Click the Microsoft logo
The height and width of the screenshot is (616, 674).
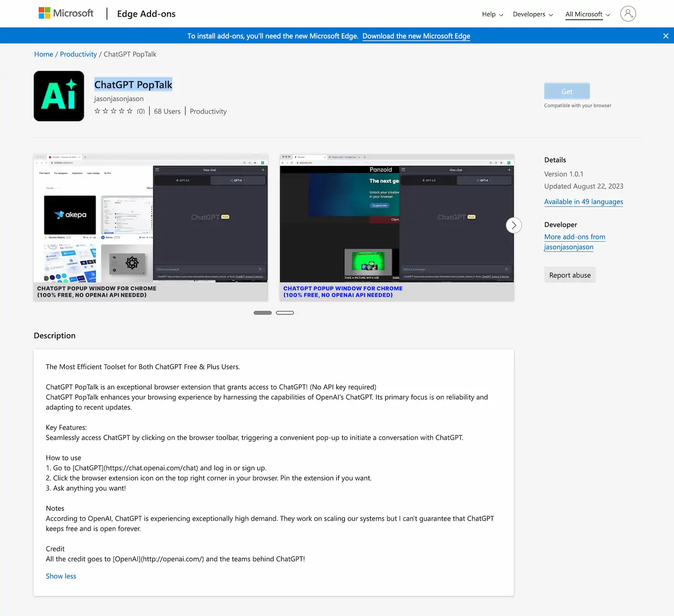(66, 13)
